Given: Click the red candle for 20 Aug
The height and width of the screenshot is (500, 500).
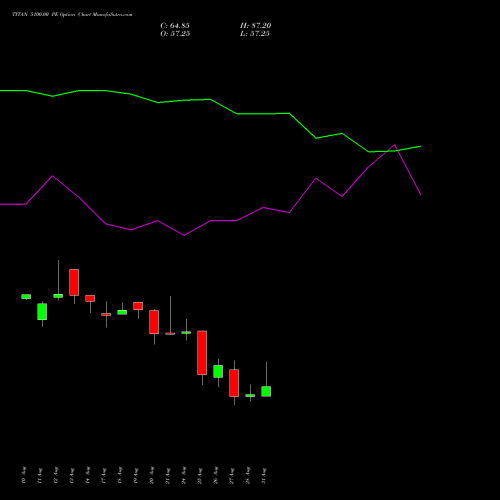Looking at the screenshot, I should click(154, 322).
